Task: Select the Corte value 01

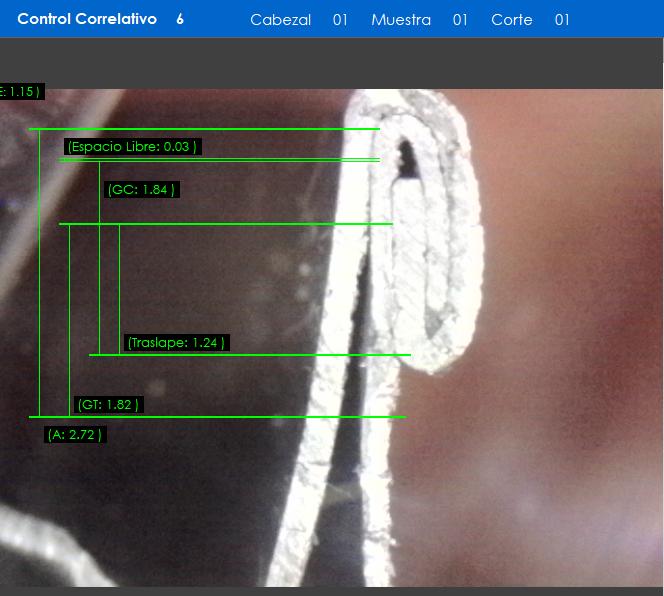Action: coord(562,20)
